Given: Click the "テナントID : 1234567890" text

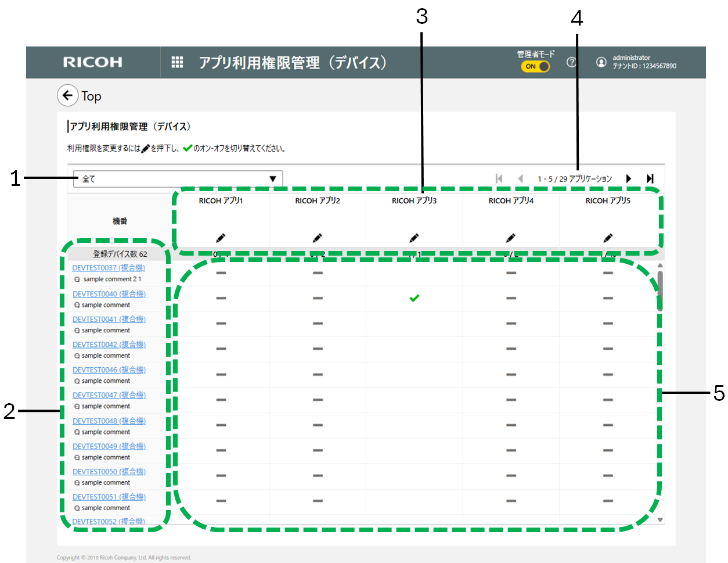Looking at the screenshot, I should [x=644, y=66].
